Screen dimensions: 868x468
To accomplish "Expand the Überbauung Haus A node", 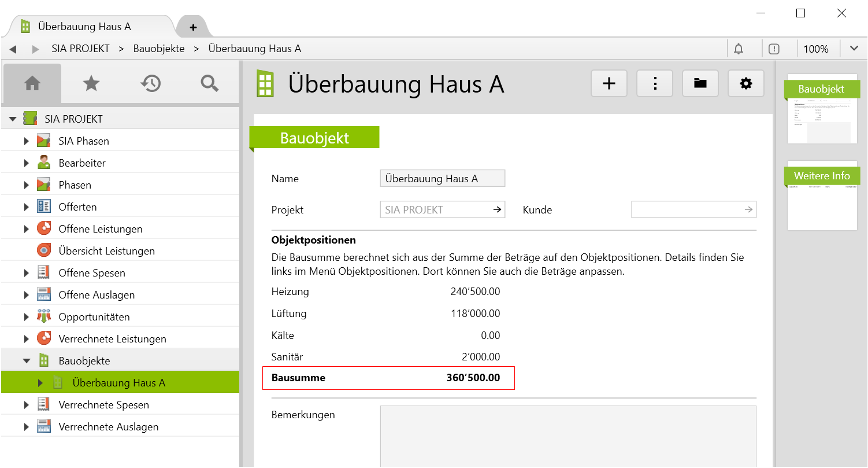I will pyautogui.click(x=40, y=383).
